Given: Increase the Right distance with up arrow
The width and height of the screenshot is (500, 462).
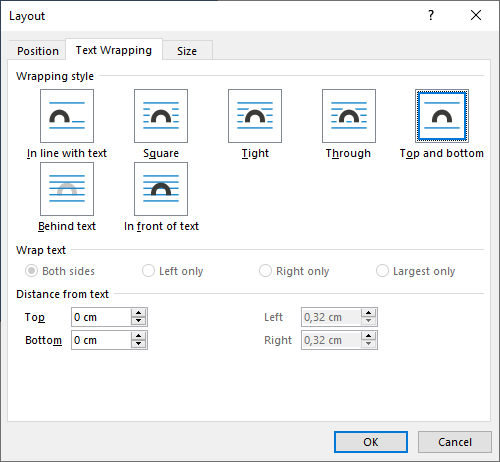Looking at the screenshot, I should coord(369,336).
